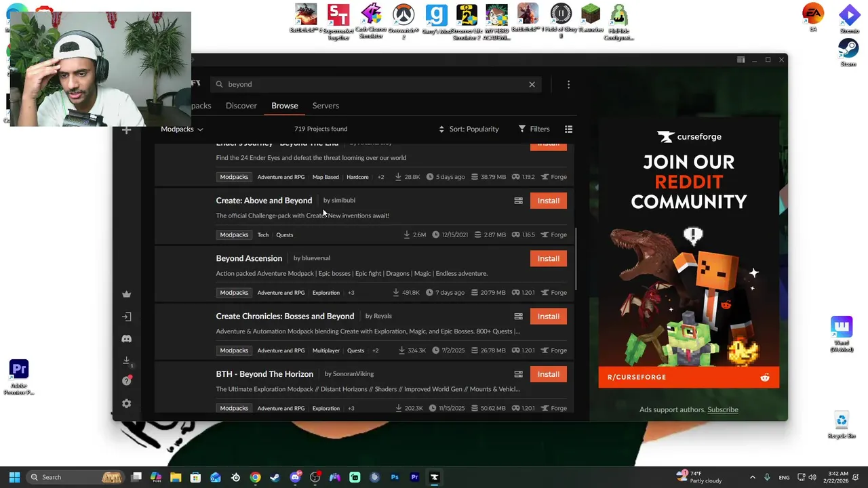
Task: Open Photoshop from the taskbar
Action: 395,477
